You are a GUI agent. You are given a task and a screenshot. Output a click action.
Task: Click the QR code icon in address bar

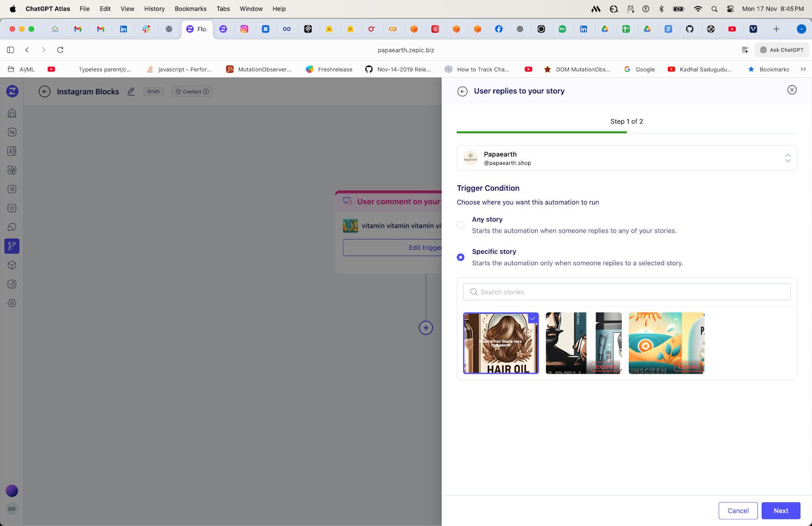coord(745,50)
